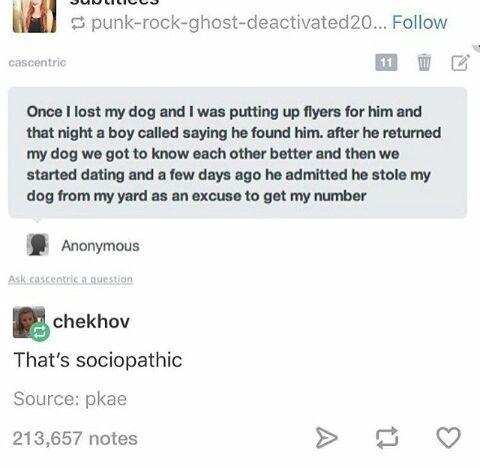Screen dimensions: 480x468
Task: Share post with paper plane icon
Action: click(326, 438)
